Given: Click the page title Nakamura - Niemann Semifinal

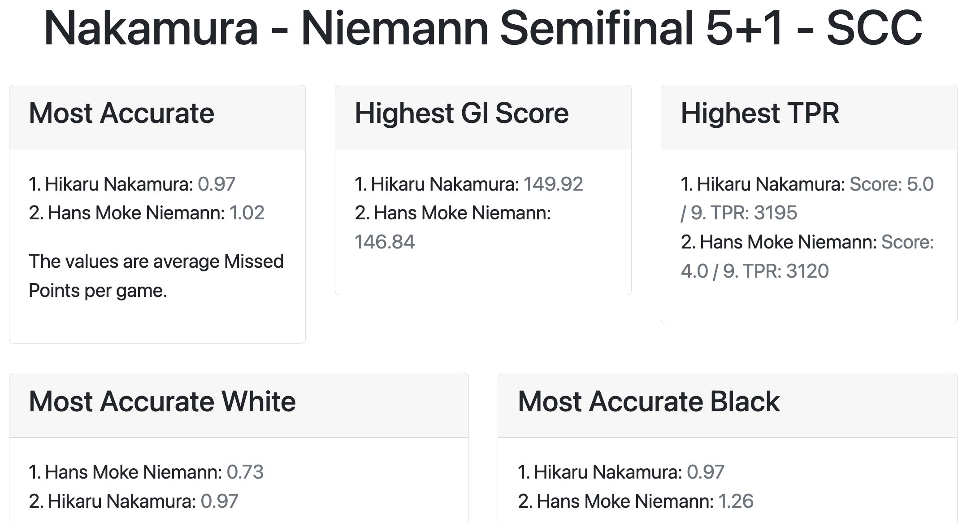Looking at the screenshot, I should click(x=483, y=29).
